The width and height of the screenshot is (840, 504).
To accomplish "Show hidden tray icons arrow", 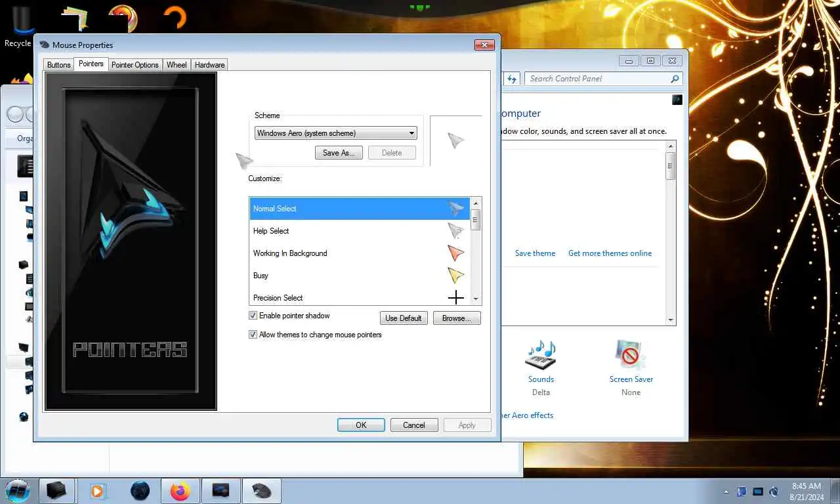I will (726, 492).
